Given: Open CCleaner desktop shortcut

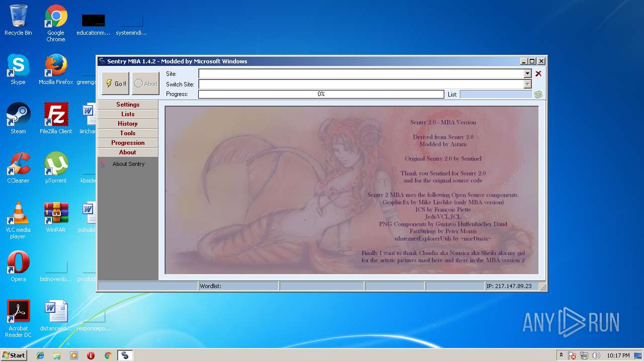Looking at the screenshot, I should (18, 168).
